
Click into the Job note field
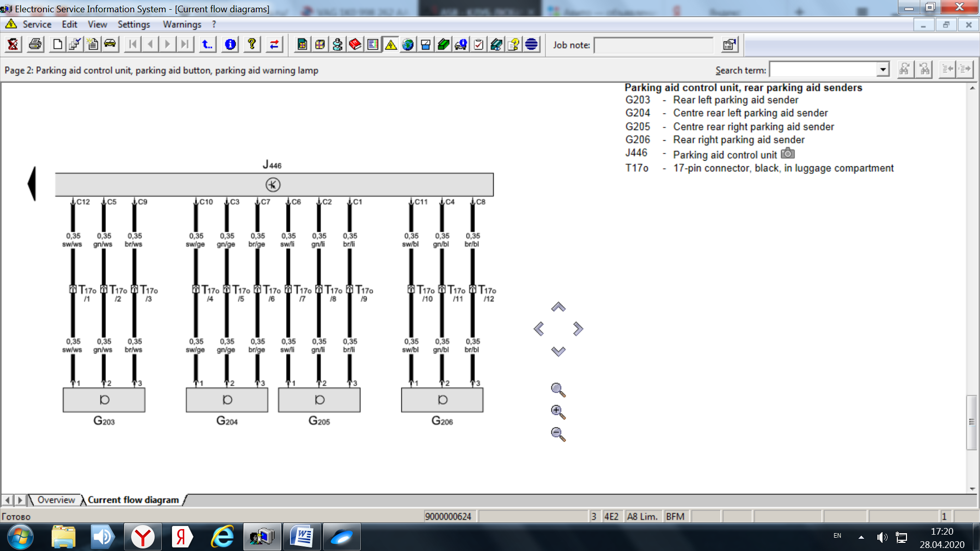tap(653, 45)
